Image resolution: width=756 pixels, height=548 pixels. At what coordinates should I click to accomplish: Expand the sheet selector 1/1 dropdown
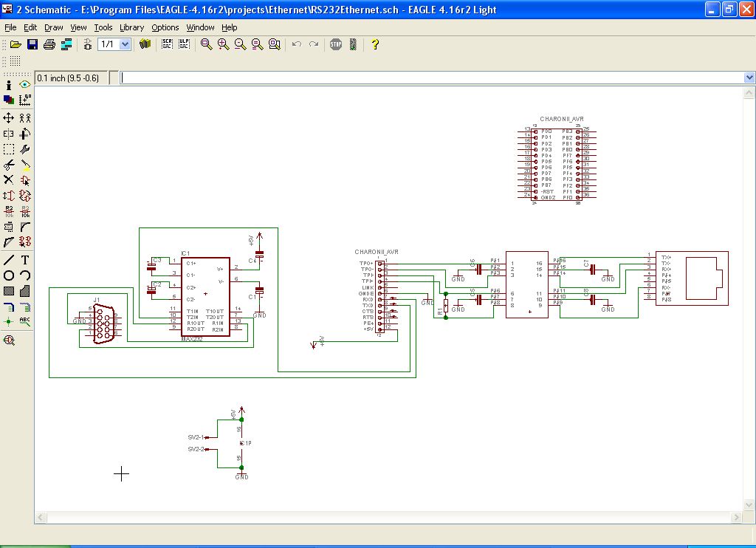125,44
